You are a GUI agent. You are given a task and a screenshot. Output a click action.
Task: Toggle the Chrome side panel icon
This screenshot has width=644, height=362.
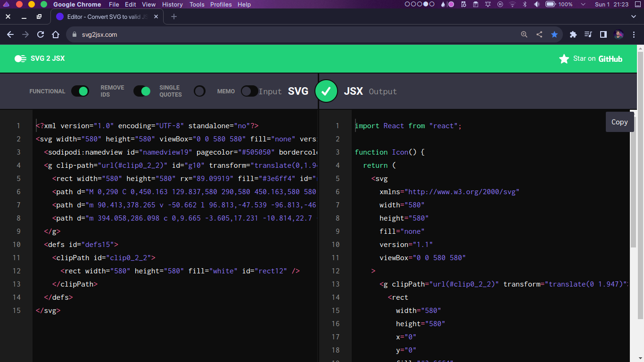[603, 34]
